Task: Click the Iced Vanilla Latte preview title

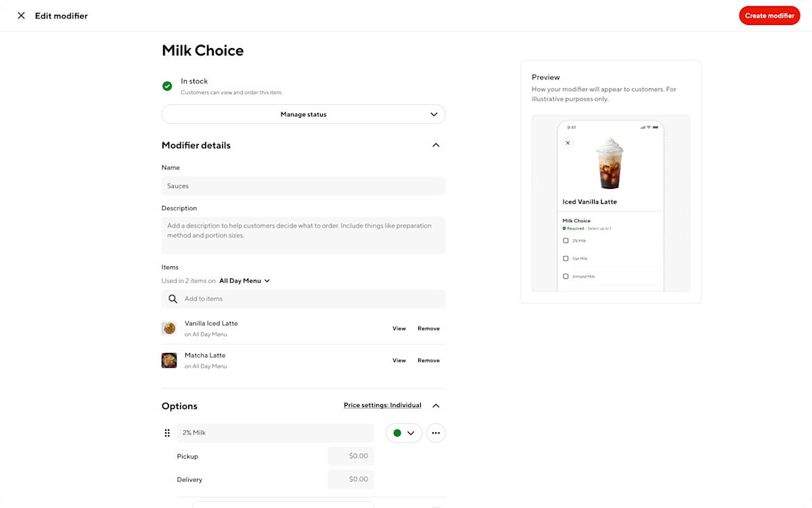Action: [589, 202]
